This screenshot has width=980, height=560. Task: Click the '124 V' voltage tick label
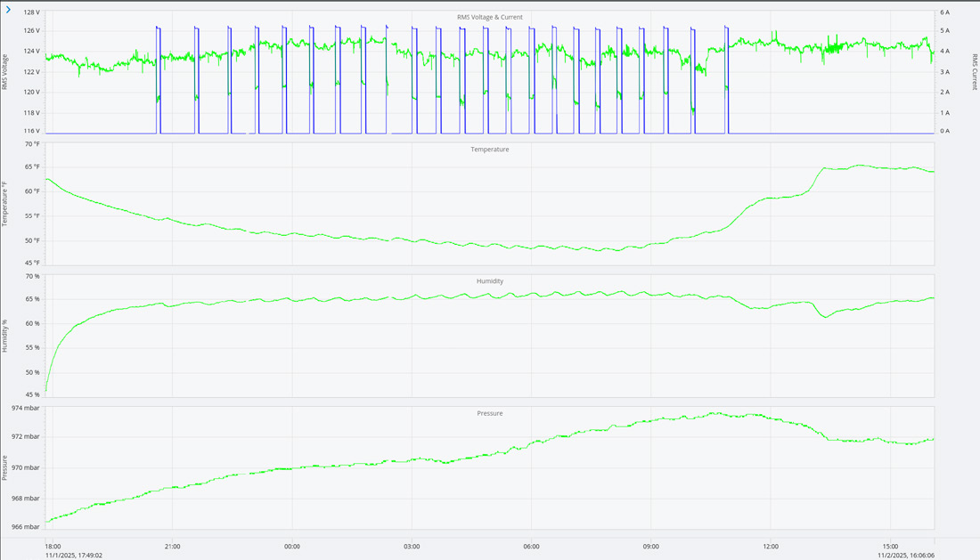(x=32, y=52)
